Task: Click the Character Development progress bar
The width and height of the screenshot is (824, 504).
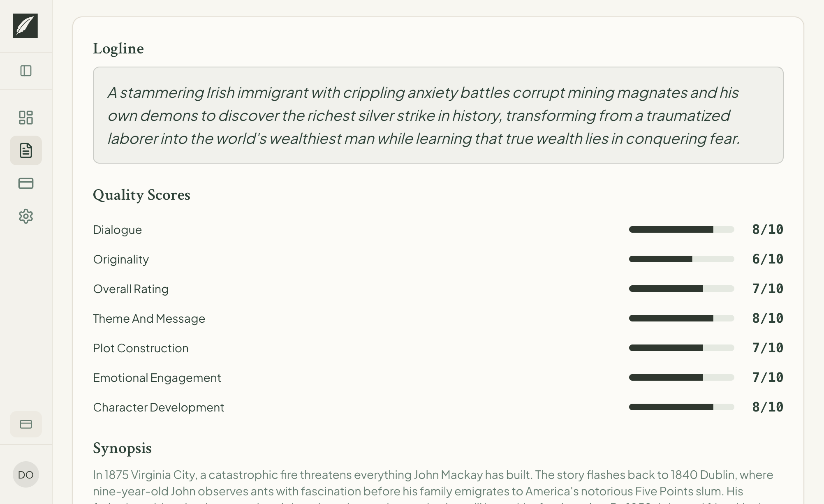Action: (681, 407)
